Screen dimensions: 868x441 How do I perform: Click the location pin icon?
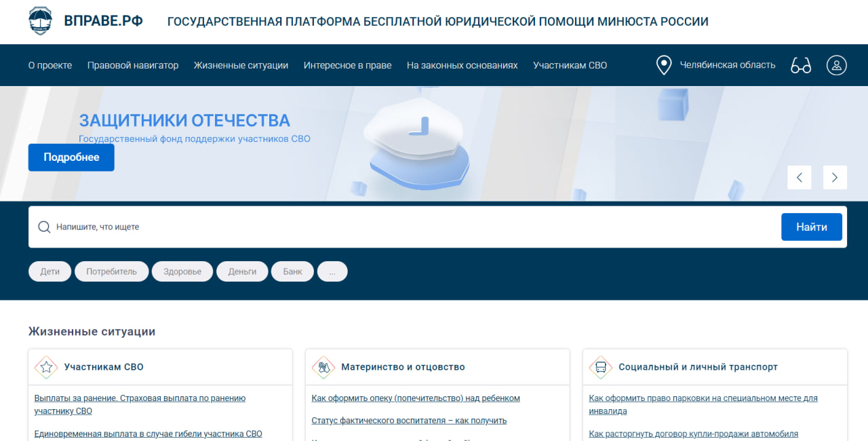pos(664,65)
